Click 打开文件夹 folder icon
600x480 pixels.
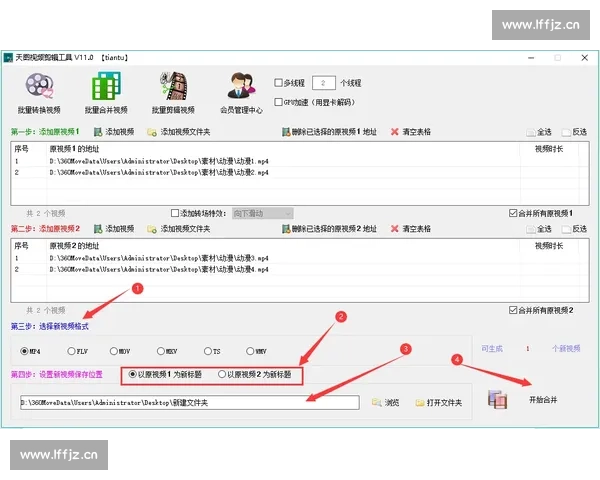[x=420, y=403]
